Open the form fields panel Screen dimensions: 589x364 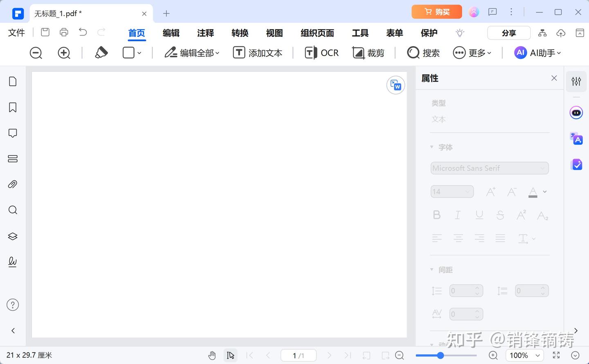(13, 159)
